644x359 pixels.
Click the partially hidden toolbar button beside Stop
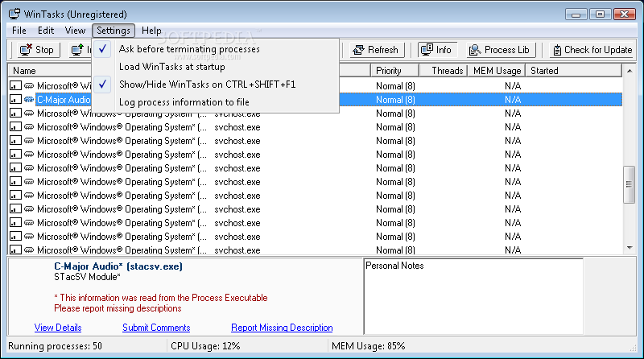[x=80, y=50]
